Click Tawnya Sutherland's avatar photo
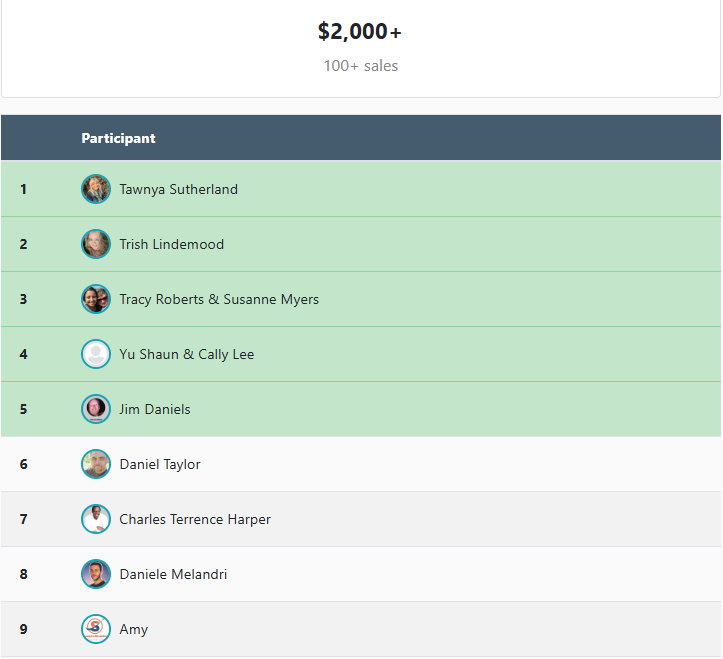This screenshot has width=723, height=659. [96, 189]
